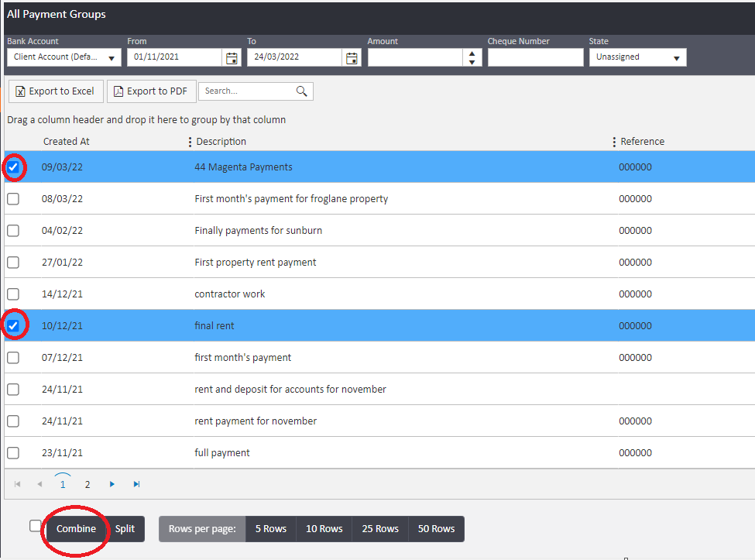Go to page 2
The height and width of the screenshot is (560, 755).
coord(88,485)
